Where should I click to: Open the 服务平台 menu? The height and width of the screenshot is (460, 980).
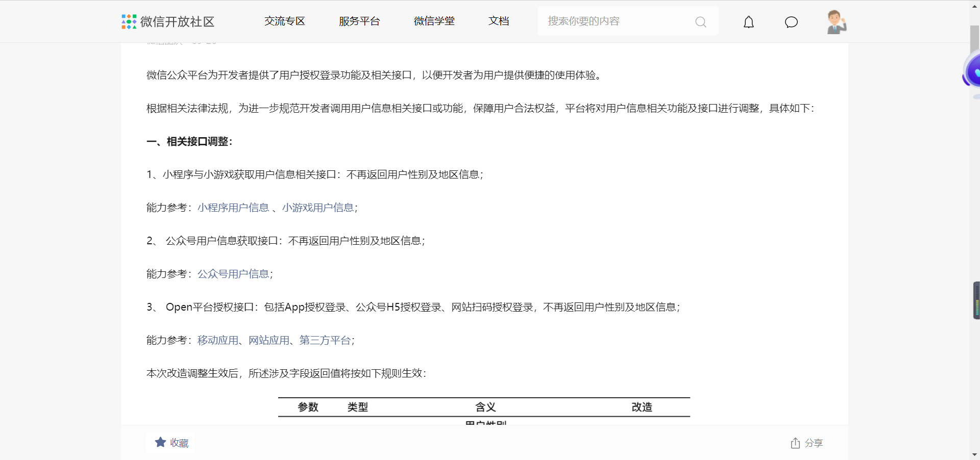tap(359, 21)
